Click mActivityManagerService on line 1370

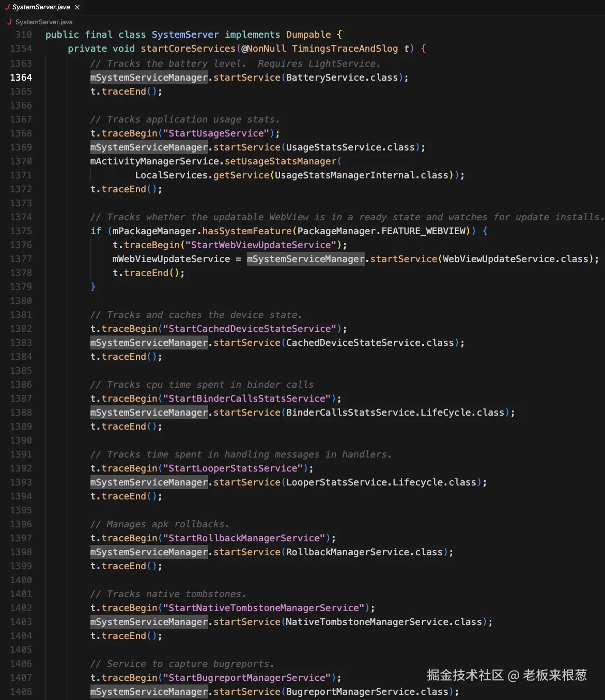click(154, 161)
